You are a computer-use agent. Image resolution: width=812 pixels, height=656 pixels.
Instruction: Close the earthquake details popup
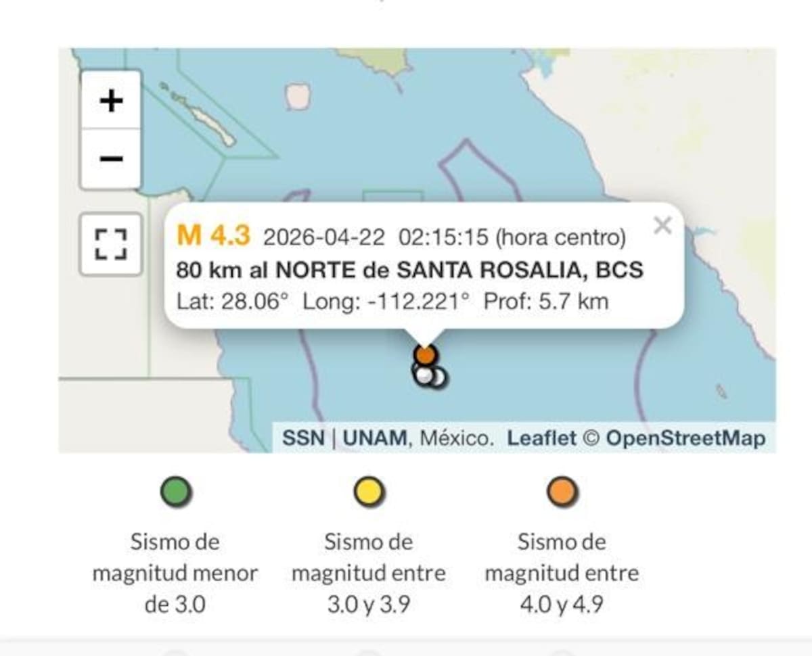coord(662,227)
